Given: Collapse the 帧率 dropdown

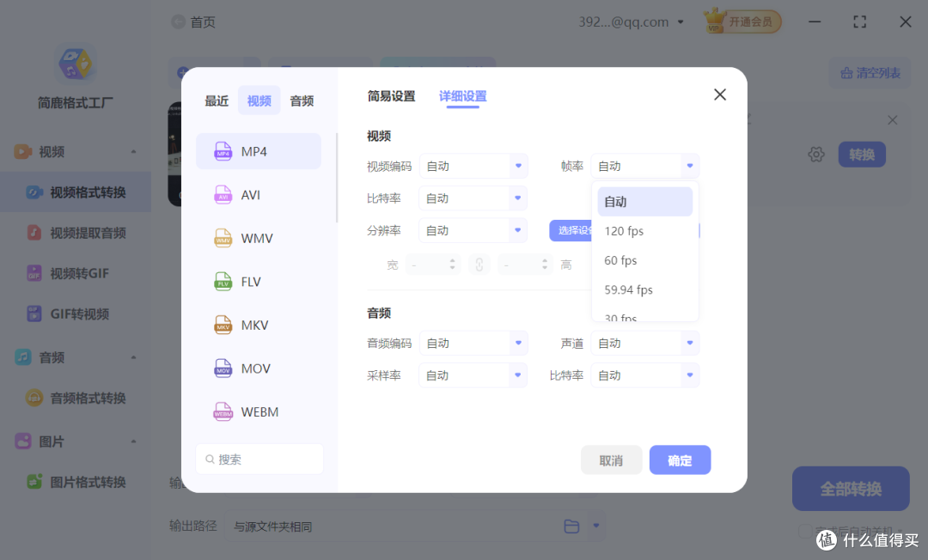Looking at the screenshot, I should 645,166.
